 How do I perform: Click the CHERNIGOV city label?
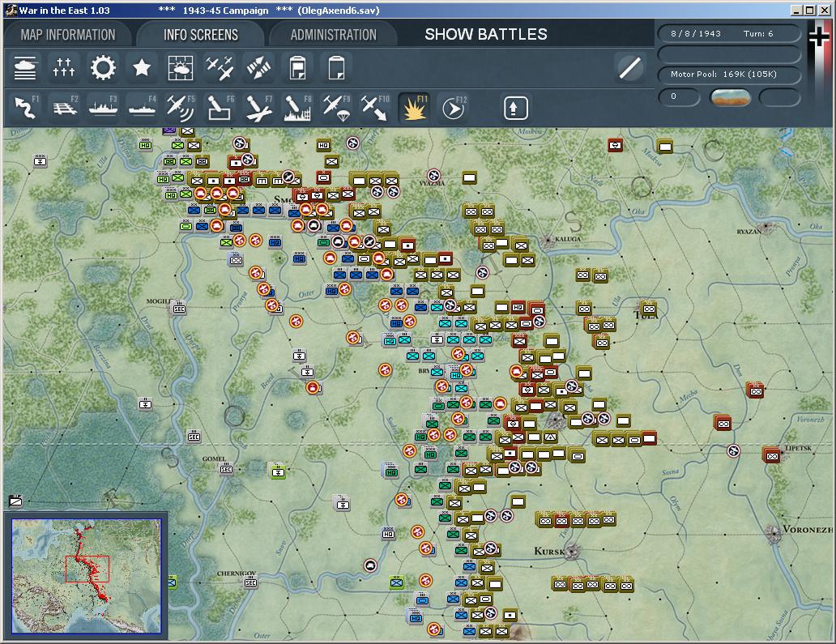(237, 573)
